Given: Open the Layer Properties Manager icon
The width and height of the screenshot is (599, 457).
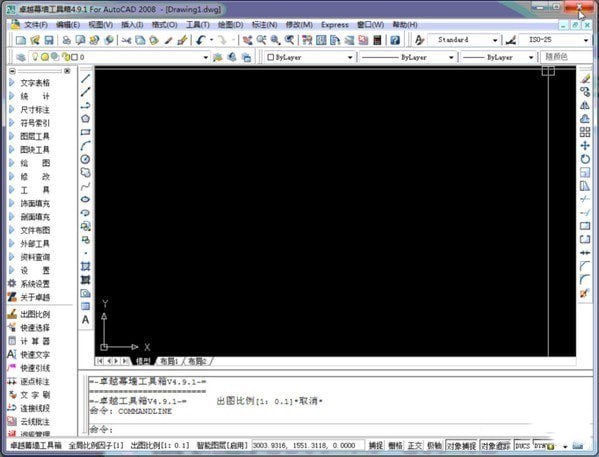Looking at the screenshot, I should pyautogui.click(x=21, y=57).
